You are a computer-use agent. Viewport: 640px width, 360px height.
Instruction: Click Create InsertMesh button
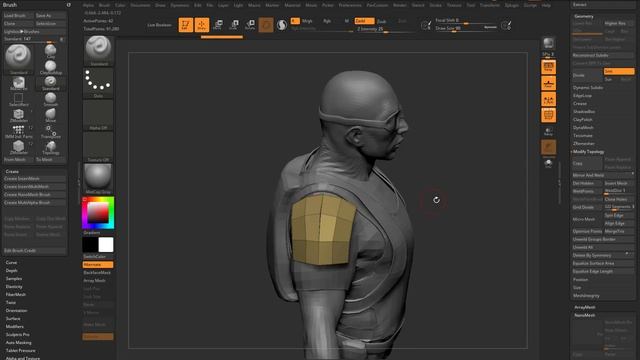pos(34,179)
